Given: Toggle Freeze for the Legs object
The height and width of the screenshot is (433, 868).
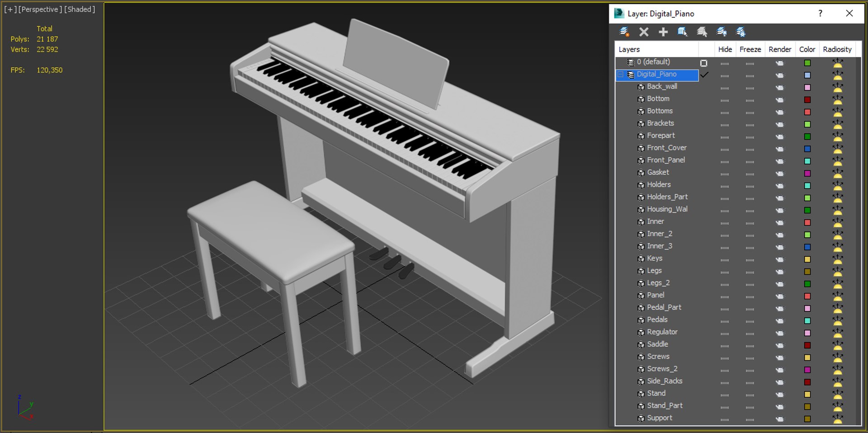Looking at the screenshot, I should coord(750,272).
